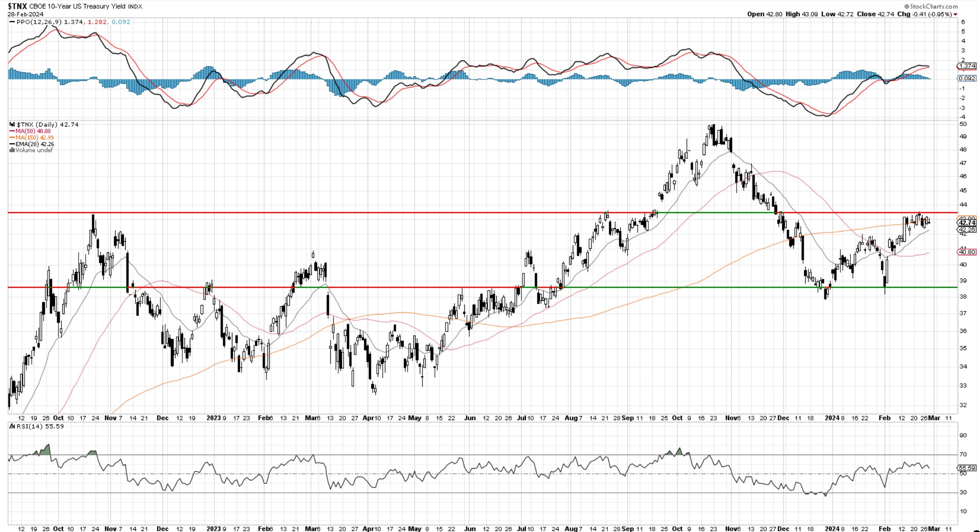Click the 42.74 last price tag
The width and height of the screenshot is (980, 532).
tap(967, 223)
